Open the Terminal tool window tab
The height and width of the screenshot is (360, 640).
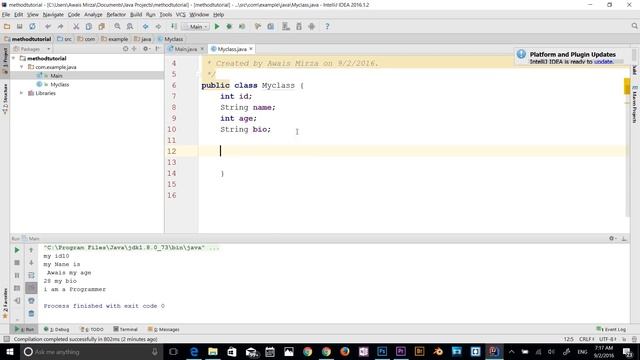pos(125,329)
